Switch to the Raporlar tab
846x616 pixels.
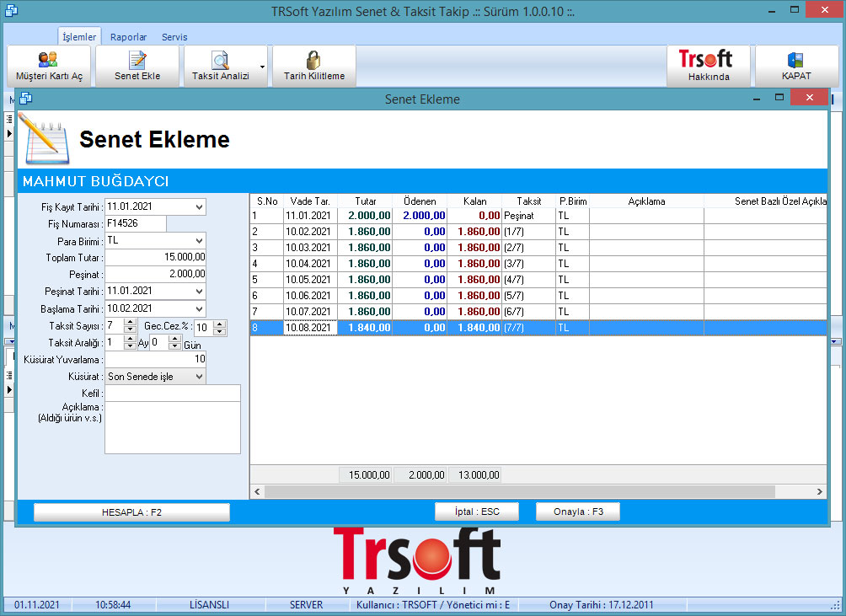tap(128, 37)
